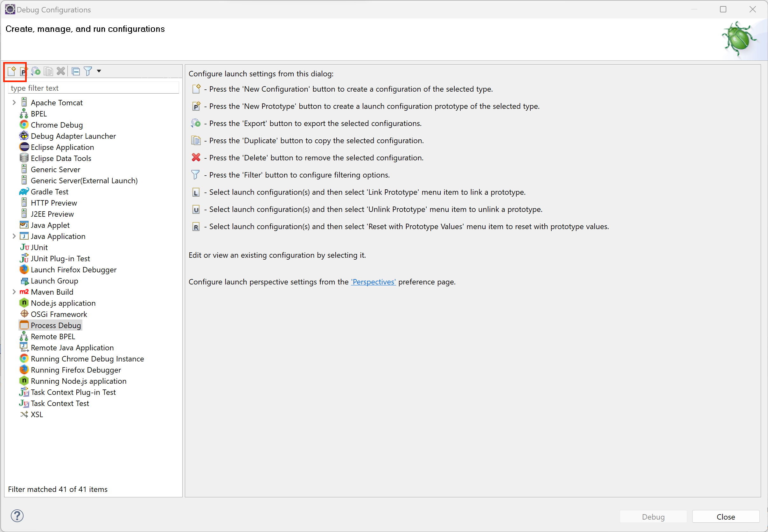Viewport: 768px width, 532px height.
Task: Open the filter dropdown arrow menu
Action: click(99, 71)
